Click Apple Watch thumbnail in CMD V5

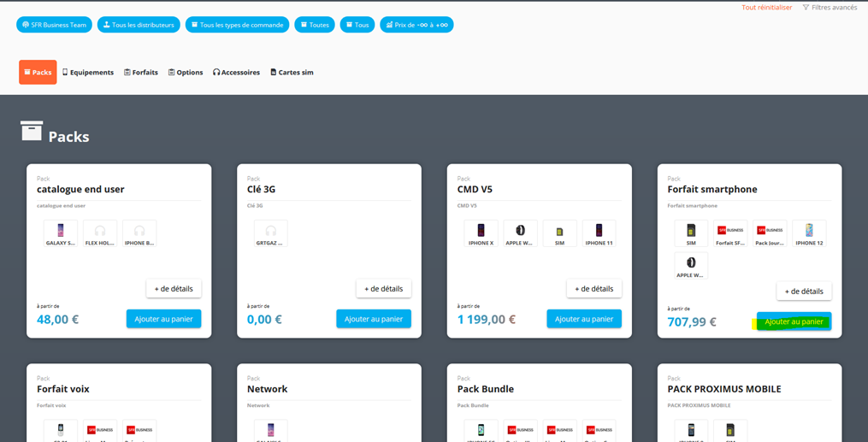click(x=520, y=233)
